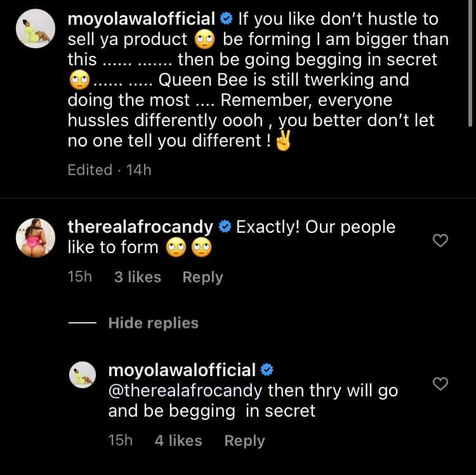476x475 pixels.
Task: View the 3 likes on therealafrocandy's comment
Action: point(137,277)
